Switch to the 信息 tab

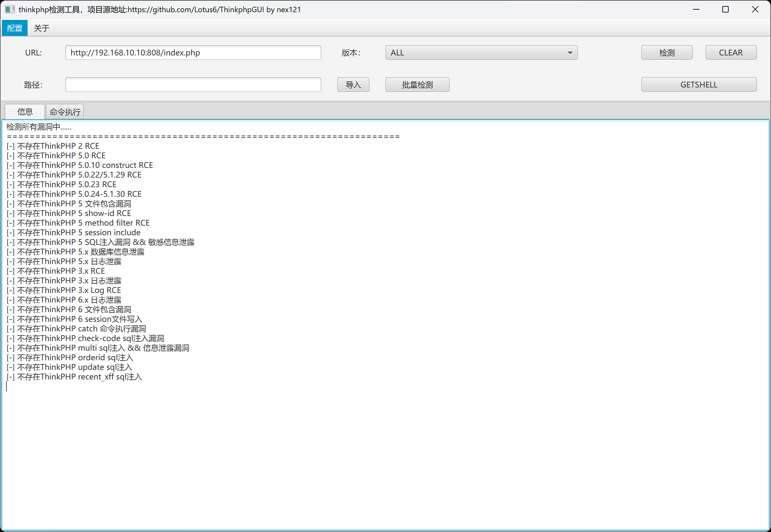coord(25,112)
